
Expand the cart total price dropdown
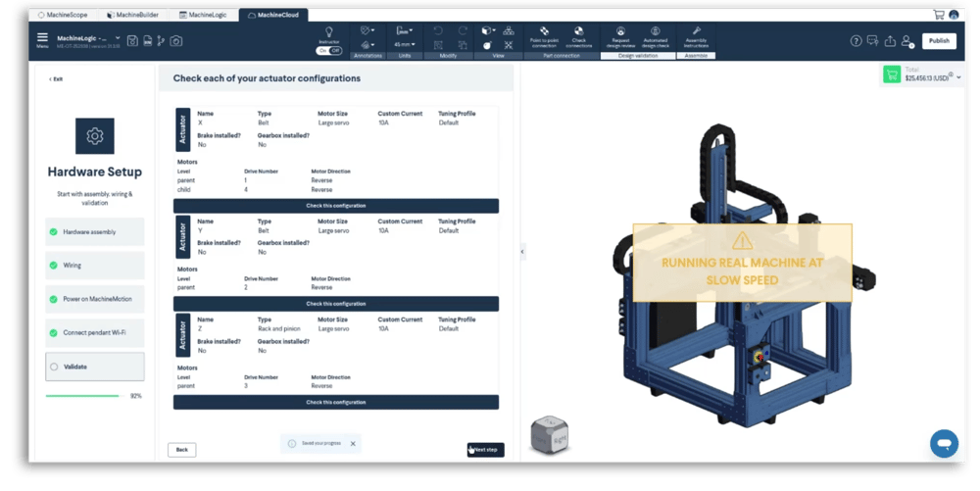(958, 77)
